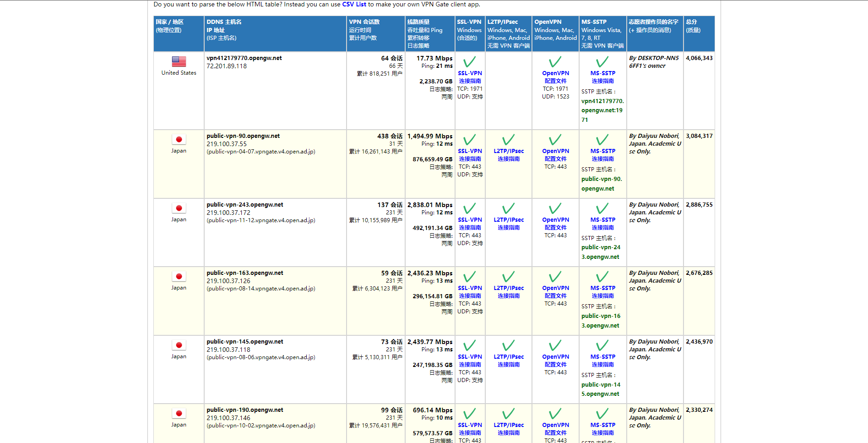Click MS-SSTP green checkmark for vpn412179770 row
This screenshot has height=443, width=868.
tap(602, 62)
